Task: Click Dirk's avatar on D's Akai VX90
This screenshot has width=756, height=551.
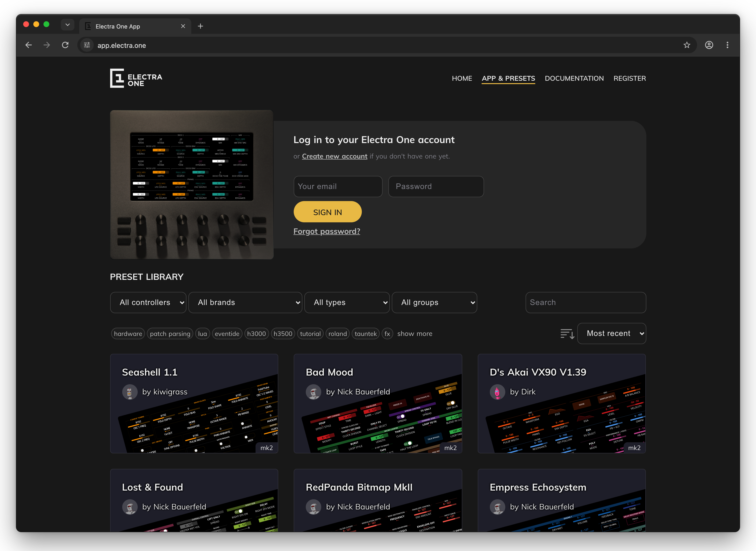Action: [497, 392]
